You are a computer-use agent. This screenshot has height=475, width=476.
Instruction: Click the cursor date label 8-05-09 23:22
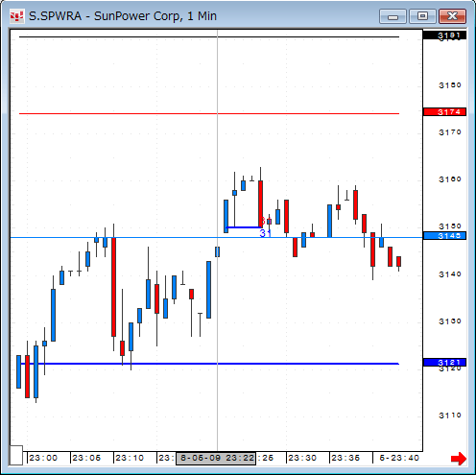(x=216, y=459)
